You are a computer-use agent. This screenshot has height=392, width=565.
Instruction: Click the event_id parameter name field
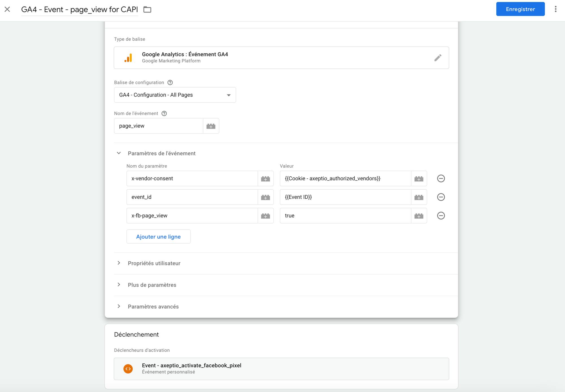[x=192, y=197]
